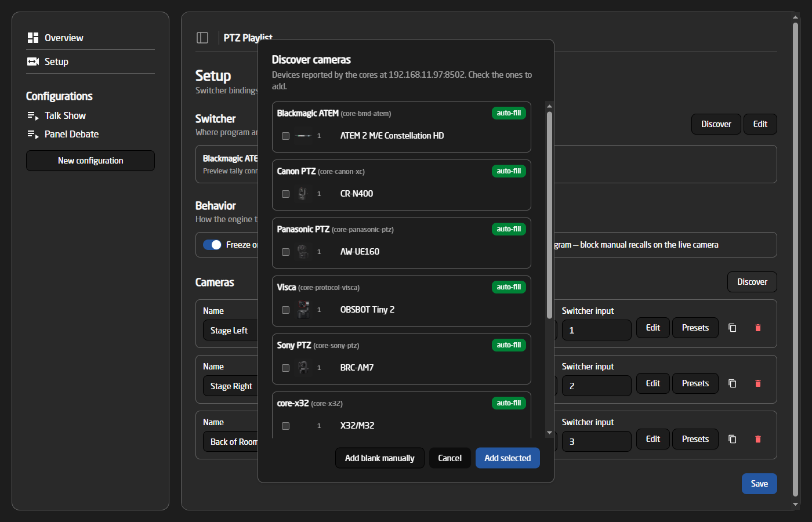Screen dimensions: 812x522
Task: Save the setup
Action: tap(759, 484)
